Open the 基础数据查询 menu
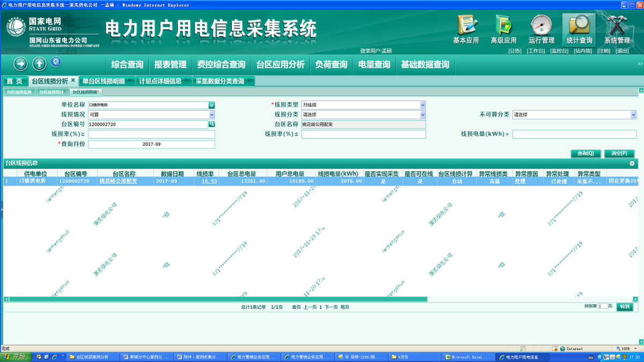The image size is (644, 362). pyautogui.click(x=425, y=64)
